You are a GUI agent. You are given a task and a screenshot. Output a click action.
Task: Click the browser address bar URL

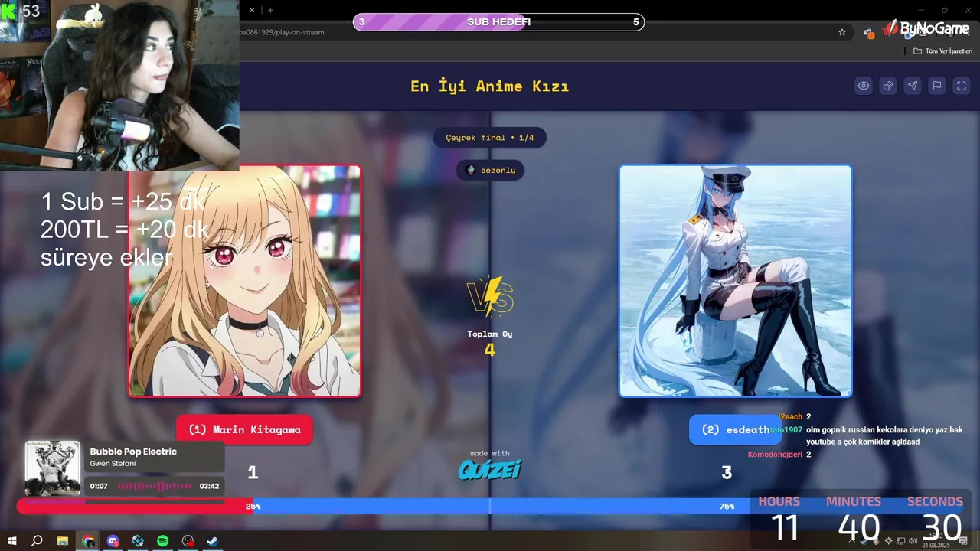click(282, 32)
